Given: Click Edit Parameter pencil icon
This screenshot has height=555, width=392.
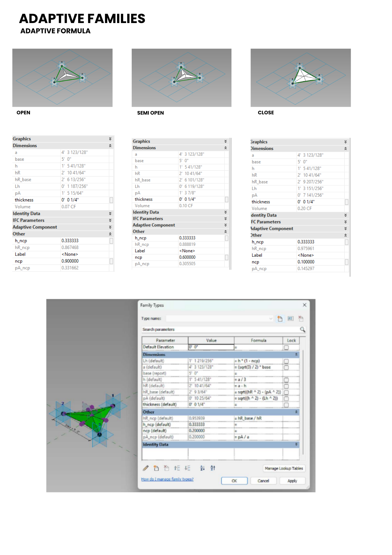Looking at the screenshot, I should 146,468.
